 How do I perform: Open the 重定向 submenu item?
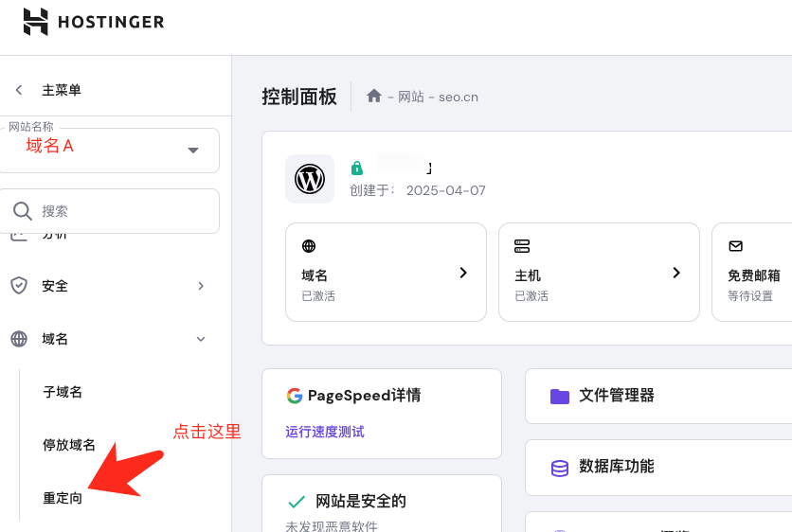coord(63,498)
